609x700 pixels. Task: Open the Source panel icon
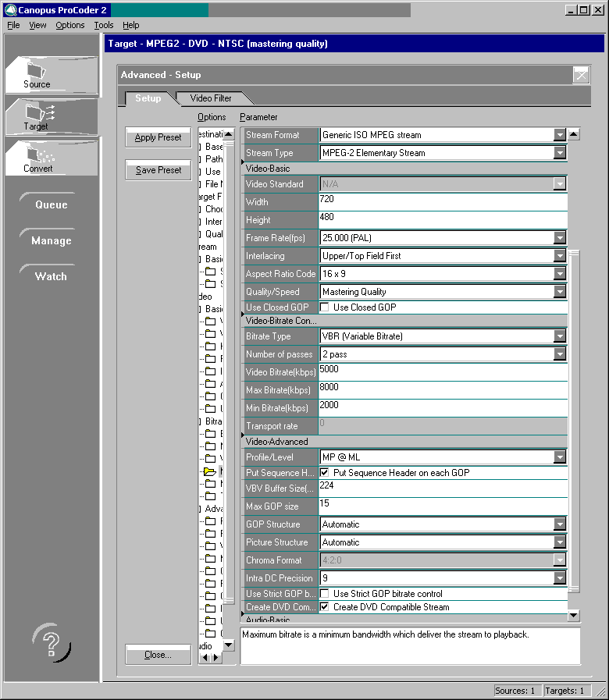click(x=37, y=72)
